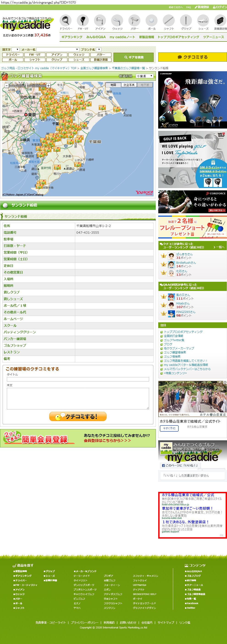The width and height of the screenshot is (227, 644).
Task: Zoom in the map with plus button
Action: point(48,85)
